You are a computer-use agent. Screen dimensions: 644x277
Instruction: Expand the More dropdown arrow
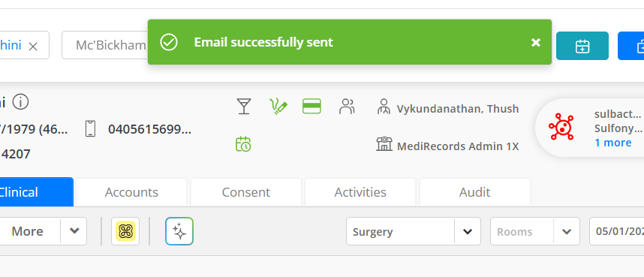(x=74, y=231)
